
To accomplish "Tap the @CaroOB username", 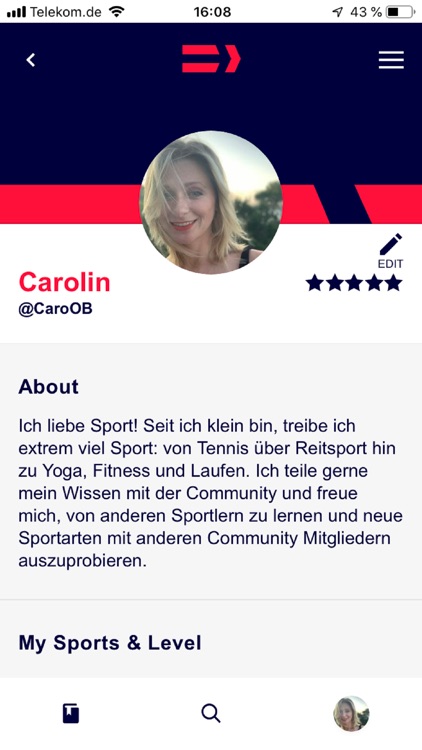I will tap(56, 309).
